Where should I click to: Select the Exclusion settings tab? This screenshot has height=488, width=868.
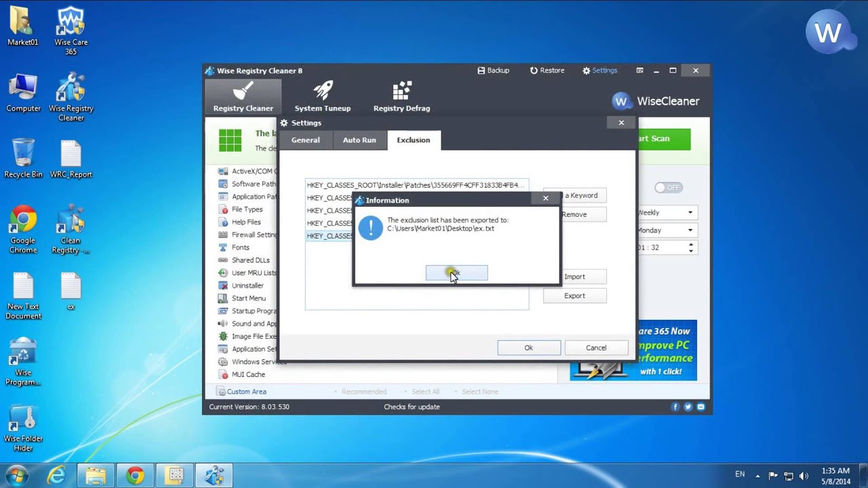pyautogui.click(x=414, y=140)
